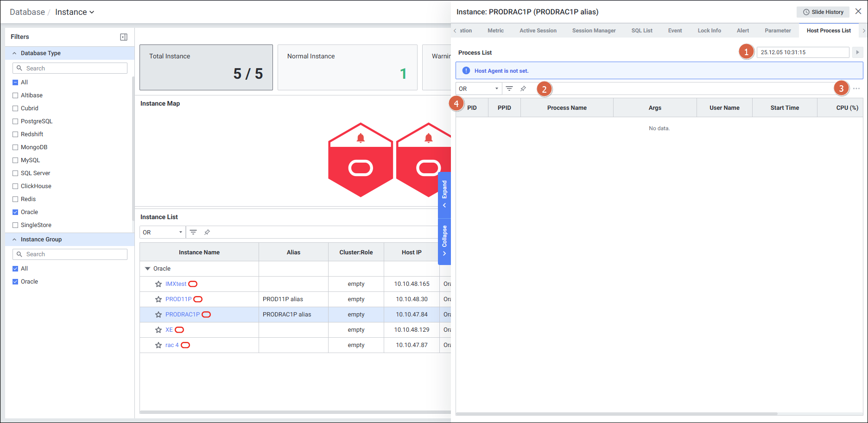Open the OR dropdown in Process List
Image resolution: width=868 pixels, height=423 pixels.
pyautogui.click(x=478, y=88)
